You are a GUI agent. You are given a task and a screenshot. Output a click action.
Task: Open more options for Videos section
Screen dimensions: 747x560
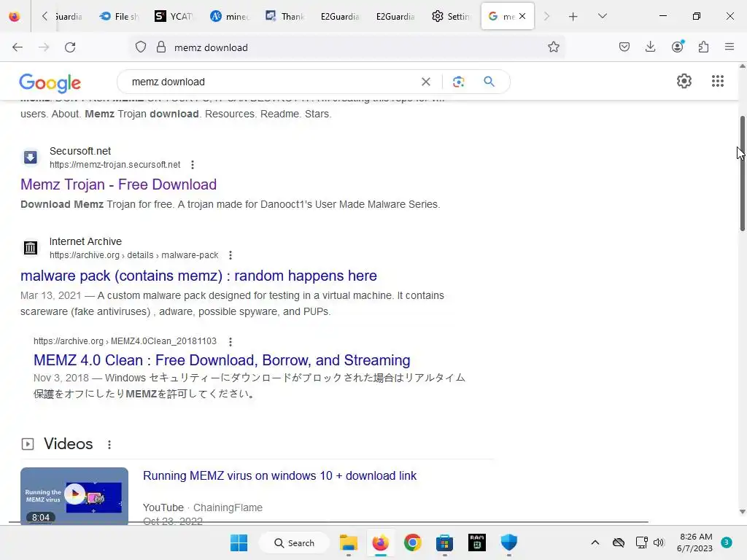coord(109,445)
